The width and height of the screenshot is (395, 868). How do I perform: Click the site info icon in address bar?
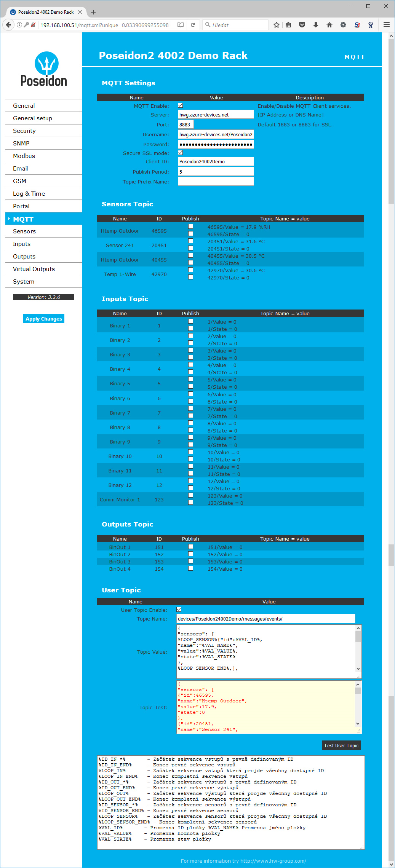point(19,25)
